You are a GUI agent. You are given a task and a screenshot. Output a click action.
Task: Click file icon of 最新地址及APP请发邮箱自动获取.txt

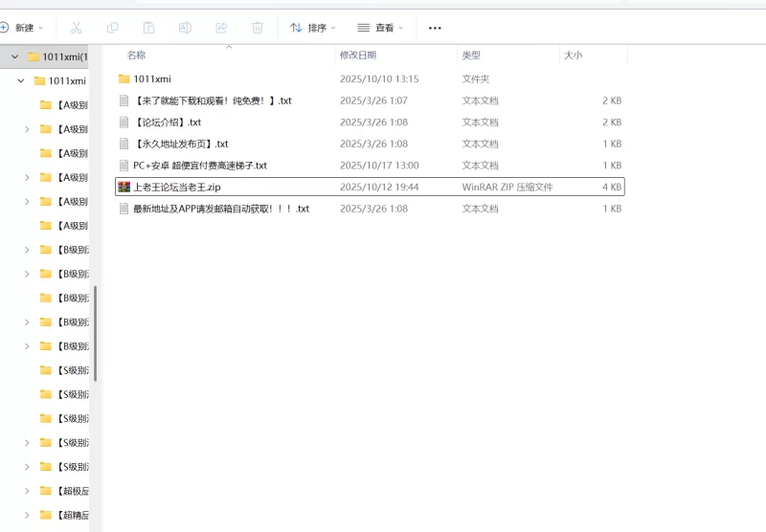(124, 209)
